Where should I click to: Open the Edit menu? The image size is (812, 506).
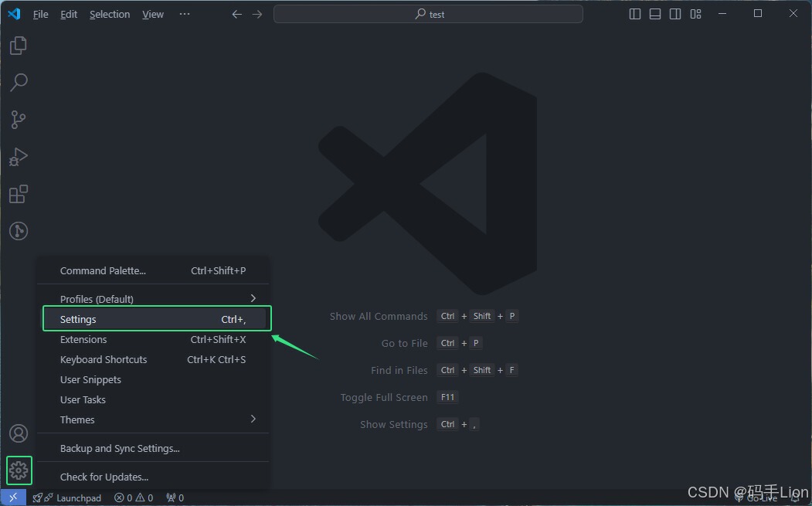pyautogui.click(x=69, y=15)
